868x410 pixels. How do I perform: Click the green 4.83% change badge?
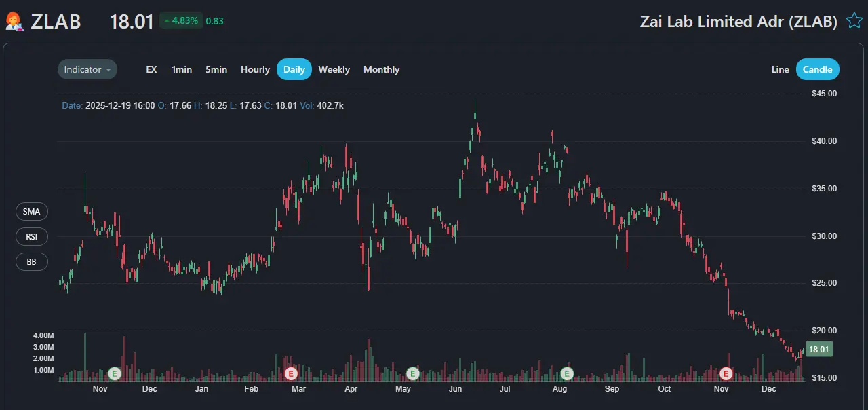tap(181, 21)
